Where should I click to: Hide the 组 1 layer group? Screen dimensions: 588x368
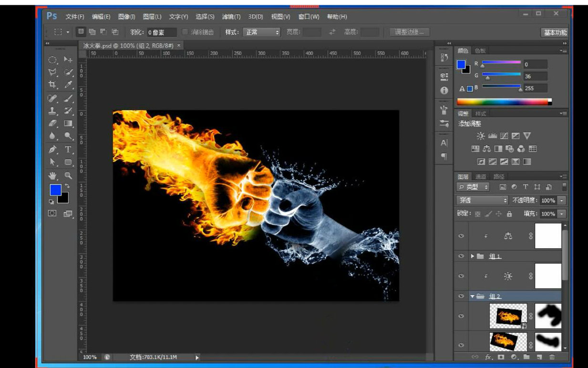[461, 256]
